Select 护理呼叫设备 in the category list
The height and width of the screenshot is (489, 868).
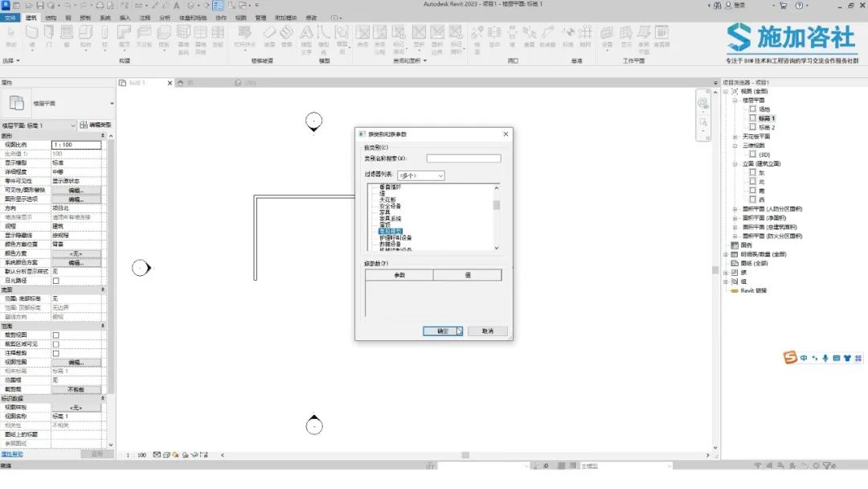tap(395, 237)
